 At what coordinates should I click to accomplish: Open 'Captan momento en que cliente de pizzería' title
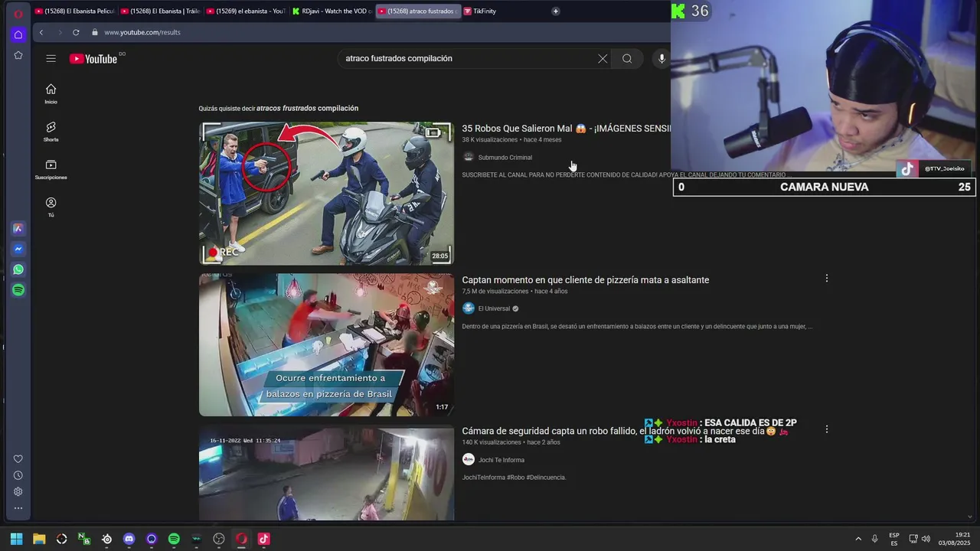585,280
